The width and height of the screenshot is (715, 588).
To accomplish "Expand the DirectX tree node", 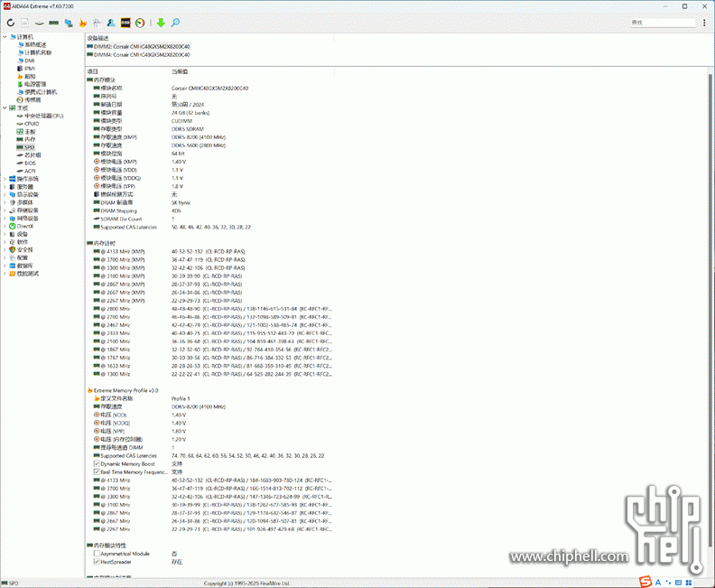I will pos(5,227).
